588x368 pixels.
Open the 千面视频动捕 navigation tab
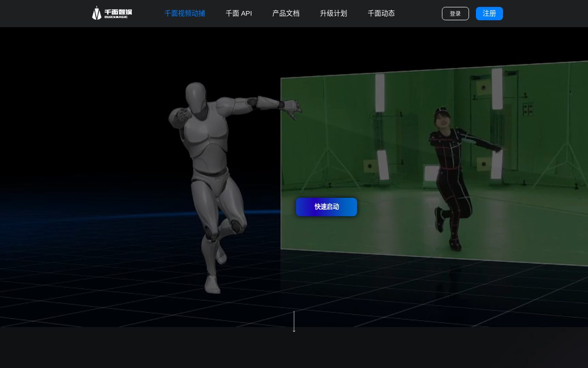[185, 13]
